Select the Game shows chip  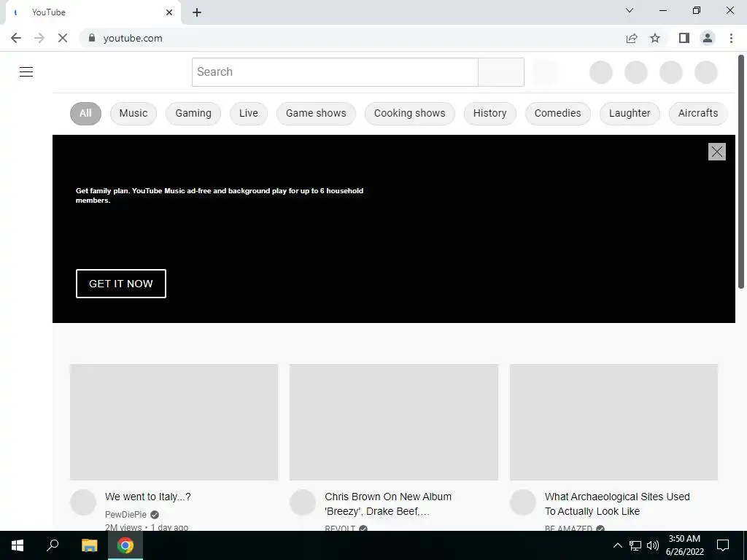point(316,113)
